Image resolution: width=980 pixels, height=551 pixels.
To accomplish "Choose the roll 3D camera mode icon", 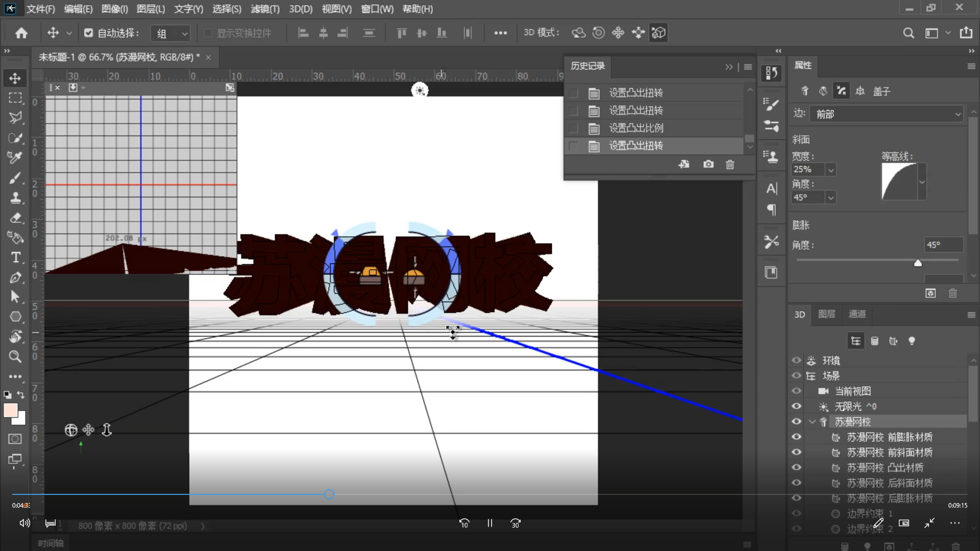I will tap(598, 33).
